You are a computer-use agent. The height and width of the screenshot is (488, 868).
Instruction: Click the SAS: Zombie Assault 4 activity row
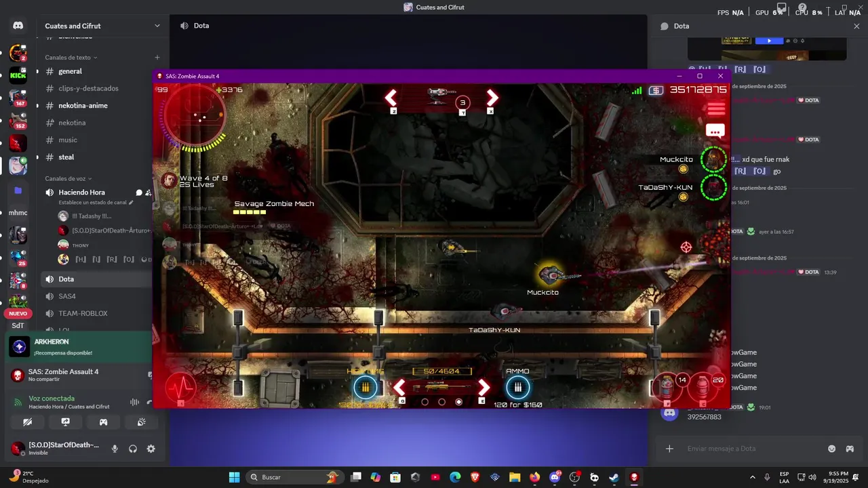[x=79, y=374]
